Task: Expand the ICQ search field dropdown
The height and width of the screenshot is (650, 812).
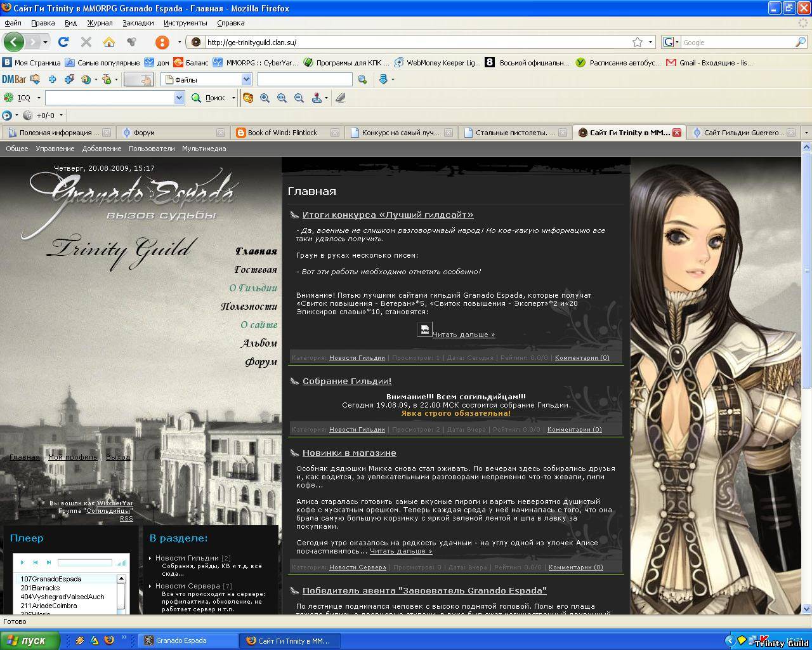Action: click(179, 98)
